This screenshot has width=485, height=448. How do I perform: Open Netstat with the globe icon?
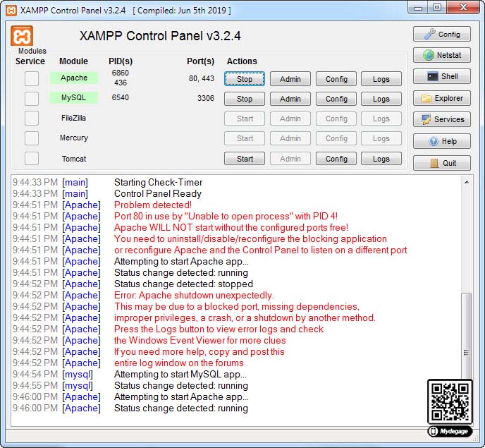pos(442,55)
